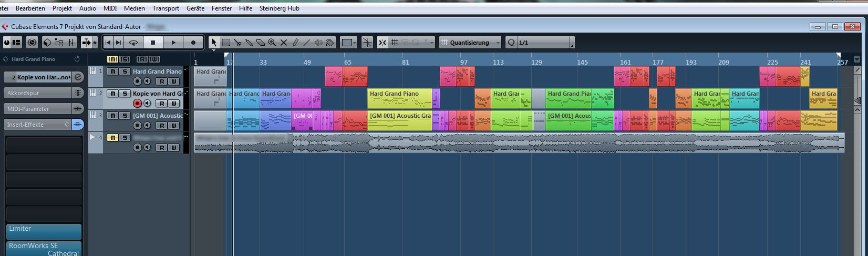Open the MIDI menu
The height and width of the screenshot is (256, 868).
[110, 8]
